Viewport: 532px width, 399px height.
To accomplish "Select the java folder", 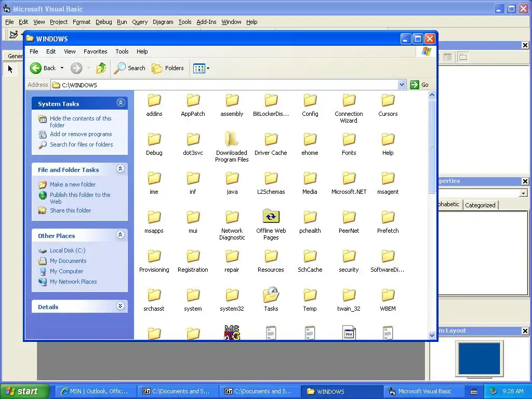I will point(232,183).
